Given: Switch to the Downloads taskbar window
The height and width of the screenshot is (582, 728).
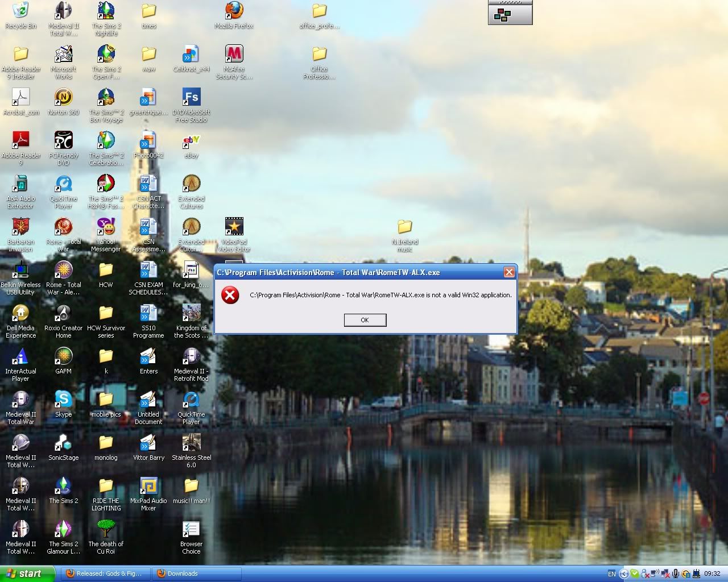Looking at the screenshot, I should [196, 573].
